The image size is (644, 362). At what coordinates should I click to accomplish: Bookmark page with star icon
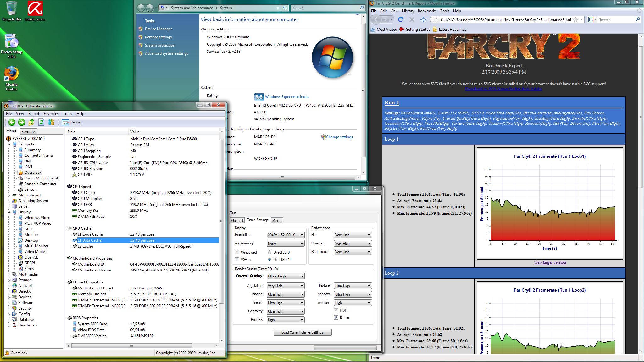tap(575, 19)
